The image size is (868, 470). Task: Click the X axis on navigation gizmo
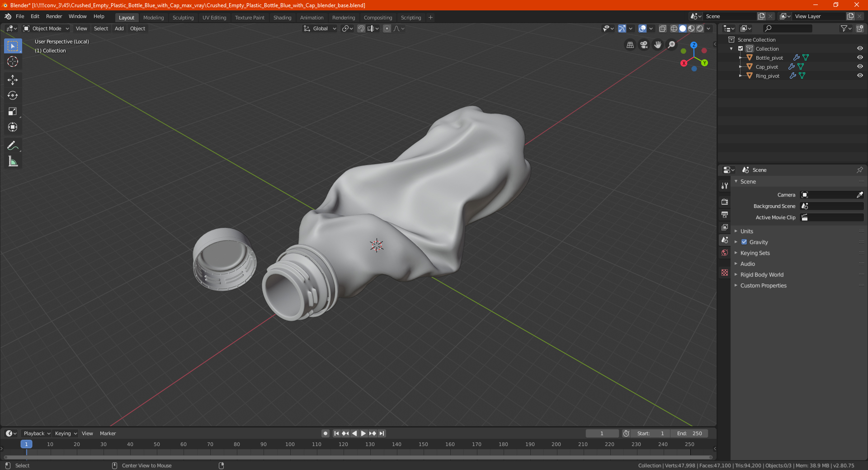coord(684,63)
